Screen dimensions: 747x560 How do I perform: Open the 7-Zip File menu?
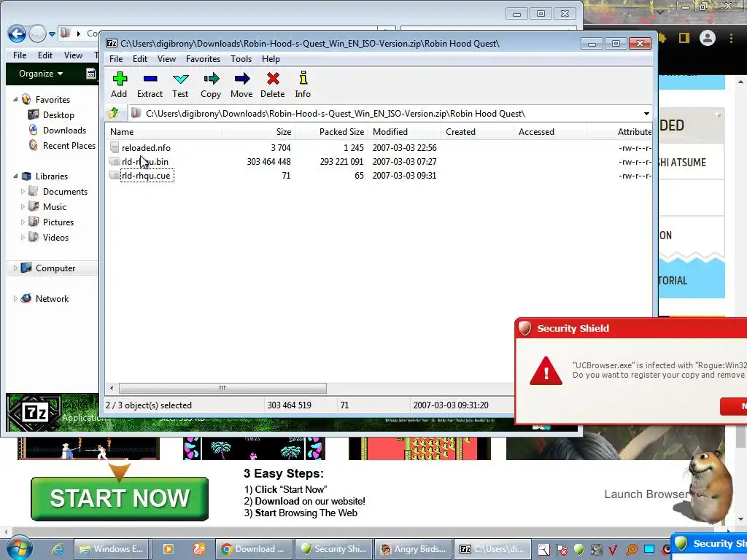116,59
